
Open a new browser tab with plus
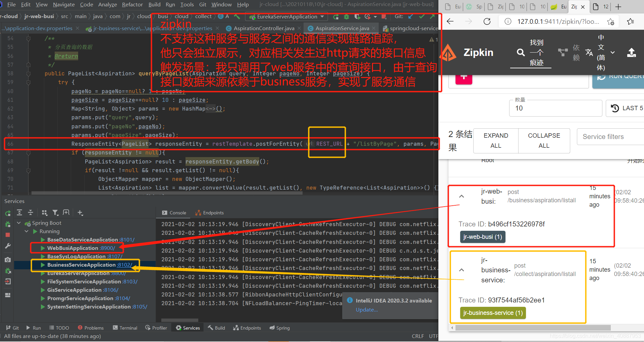point(619,7)
